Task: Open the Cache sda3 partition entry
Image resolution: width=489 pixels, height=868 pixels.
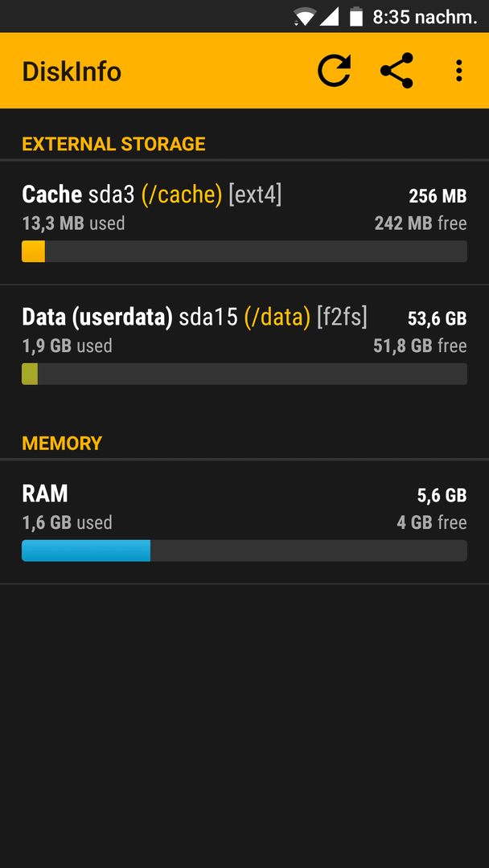Action: pyautogui.click(x=244, y=223)
